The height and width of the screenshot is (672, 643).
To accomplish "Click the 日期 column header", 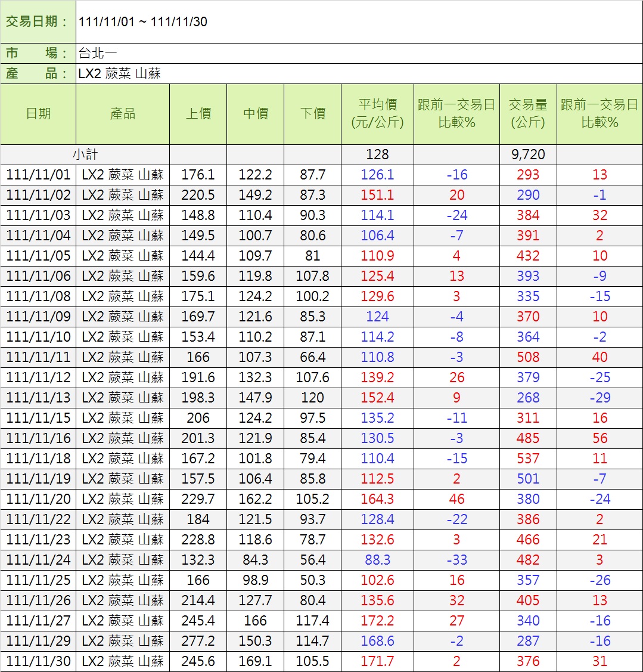I will tap(38, 114).
